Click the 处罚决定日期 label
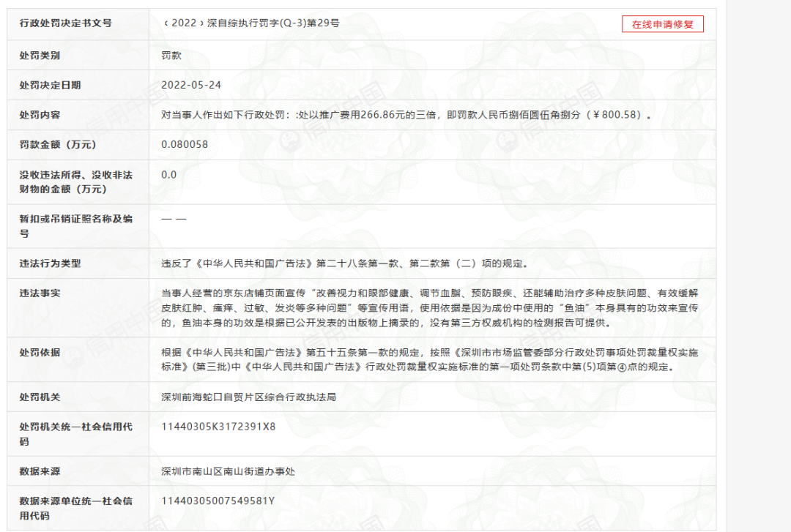Viewport: 791px width, 532px height. point(51,85)
